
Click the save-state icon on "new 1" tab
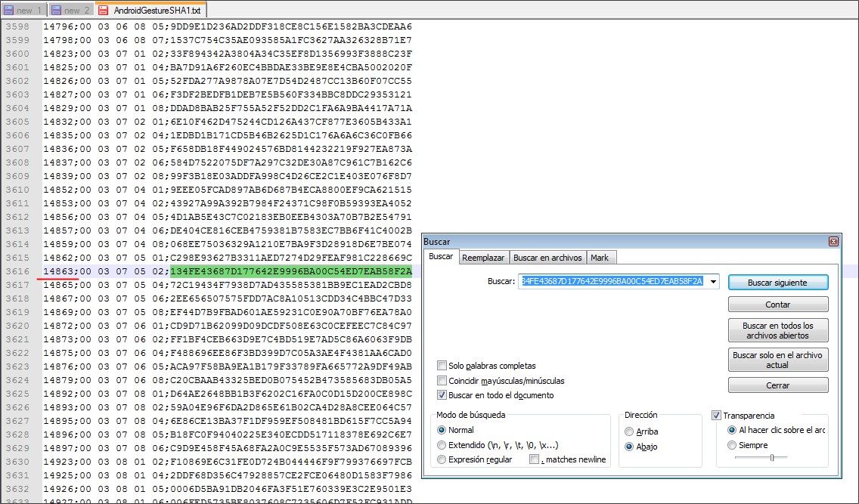(x=7, y=8)
